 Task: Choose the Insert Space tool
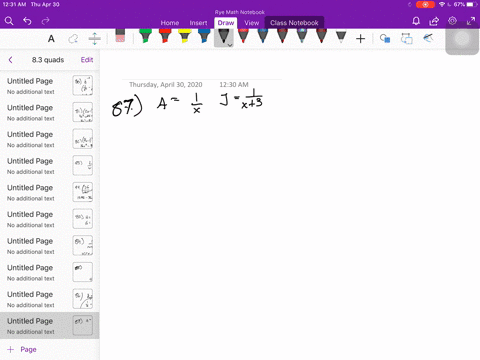pos(94,39)
